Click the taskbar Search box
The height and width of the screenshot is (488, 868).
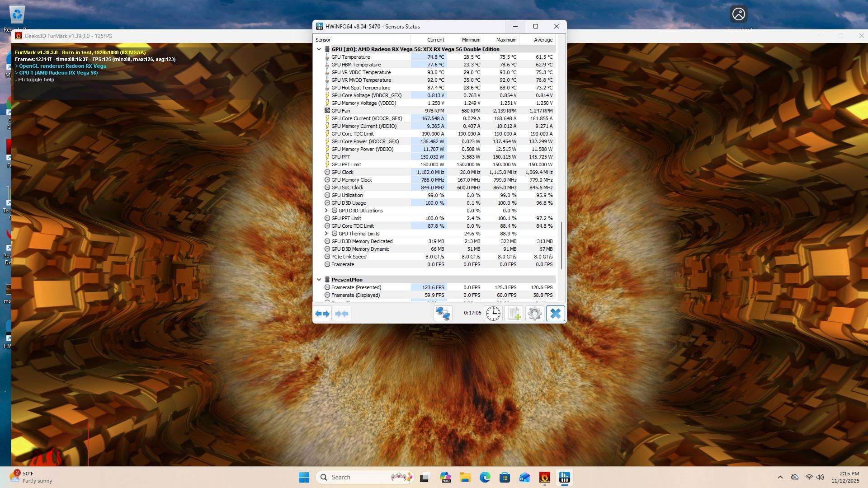[x=365, y=477]
